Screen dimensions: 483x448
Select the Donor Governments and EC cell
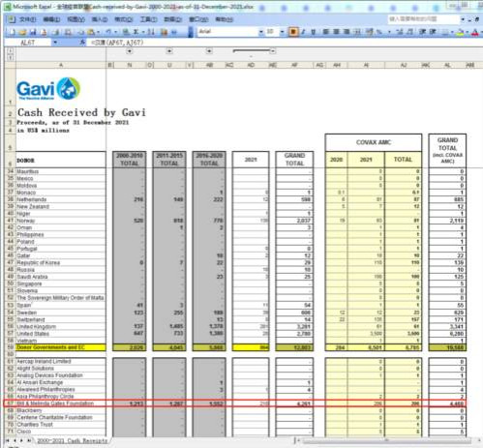[61, 347]
